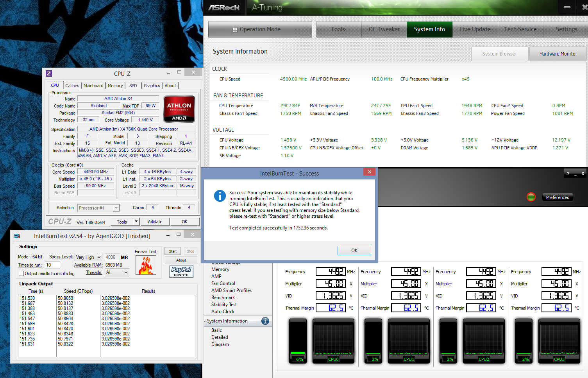Open the Tools dropdown arrow in CPU-Z

(x=136, y=222)
